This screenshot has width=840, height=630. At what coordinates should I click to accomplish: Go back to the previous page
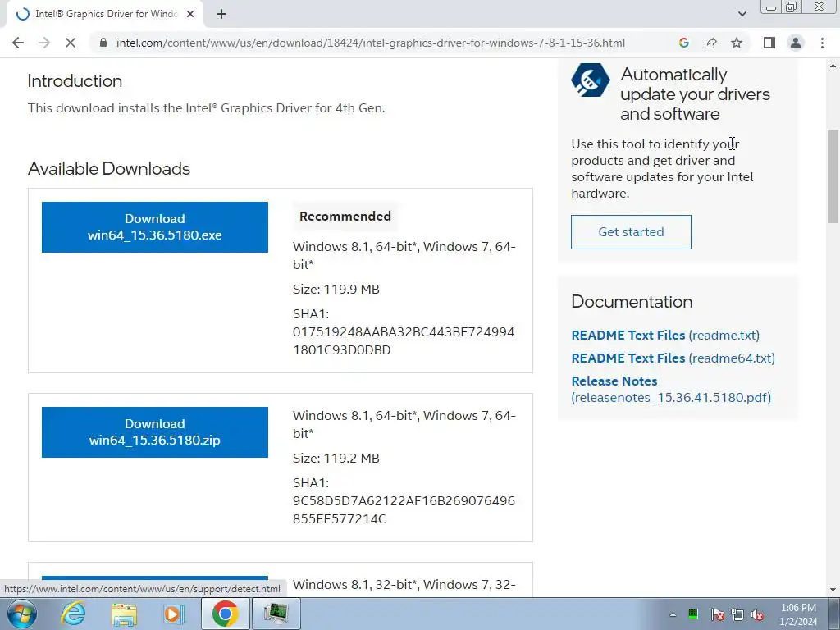point(18,43)
